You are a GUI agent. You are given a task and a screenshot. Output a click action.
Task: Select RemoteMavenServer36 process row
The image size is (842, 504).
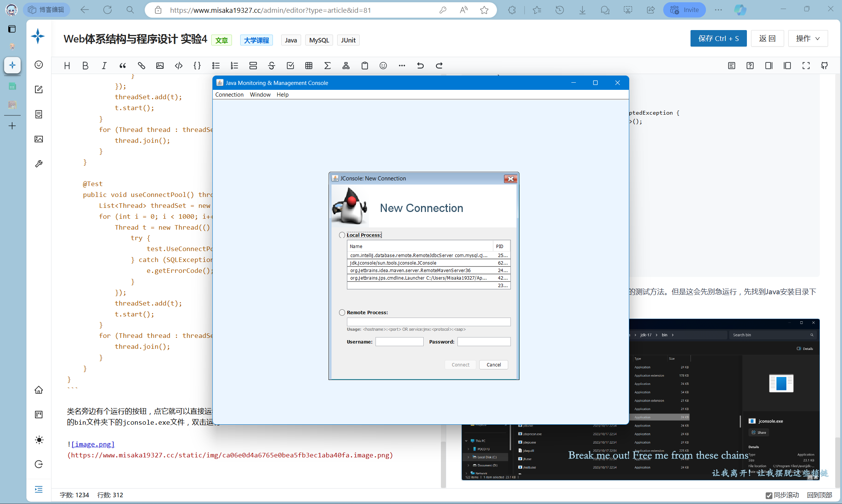click(429, 270)
